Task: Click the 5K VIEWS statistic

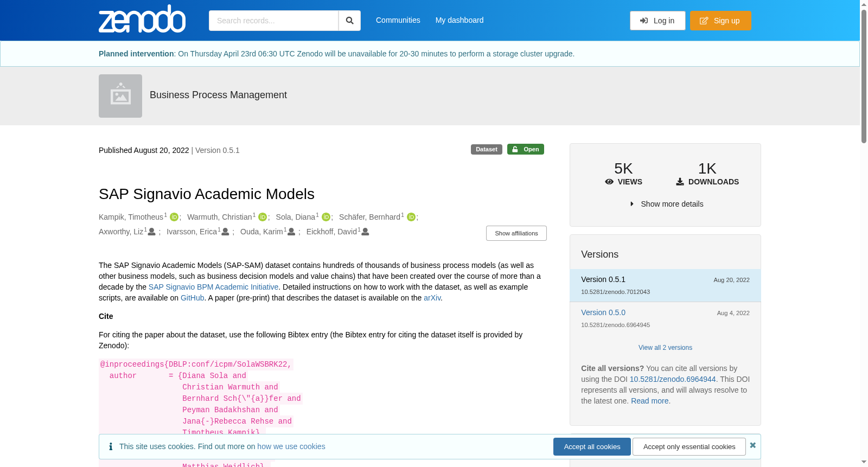Action: (x=623, y=174)
